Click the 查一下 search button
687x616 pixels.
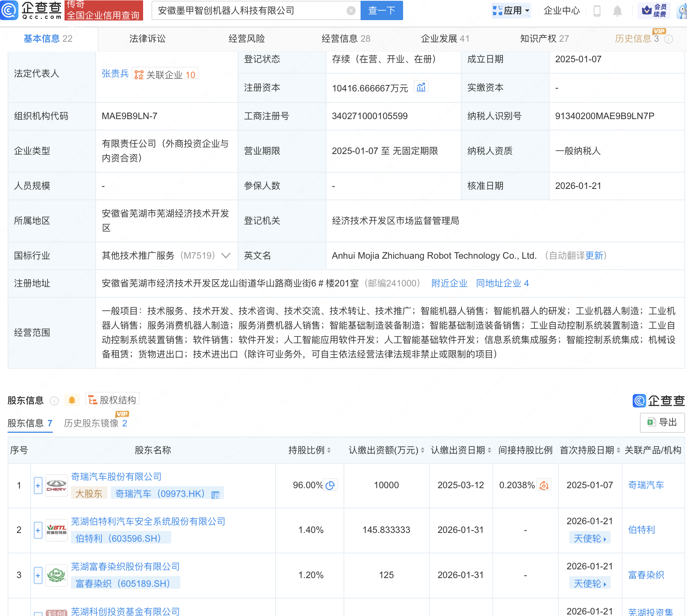[x=381, y=10]
